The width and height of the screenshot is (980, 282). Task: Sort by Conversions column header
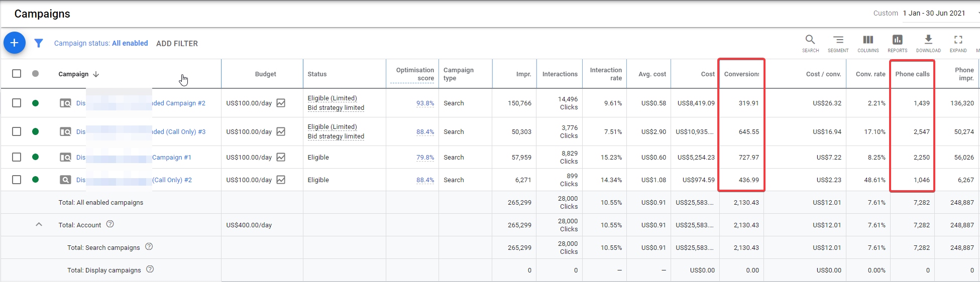coord(741,74)
